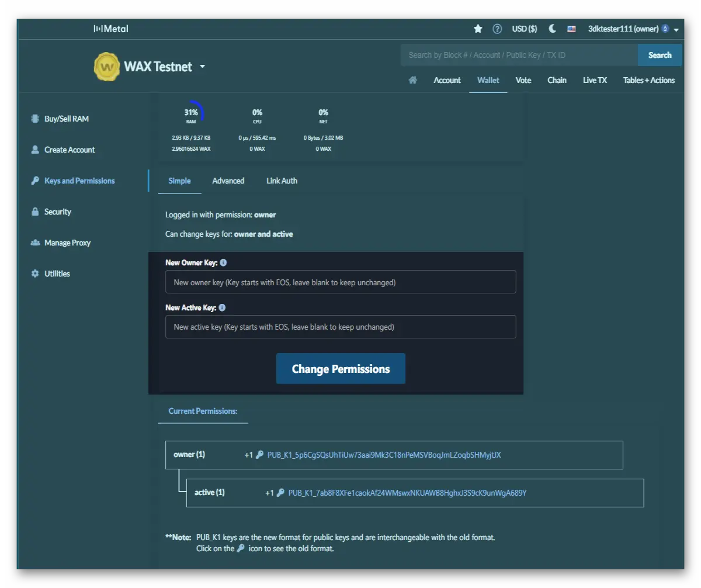Click the New Owner Key input field
Viewport: 701px width, 588px height.
pos(341,282)
